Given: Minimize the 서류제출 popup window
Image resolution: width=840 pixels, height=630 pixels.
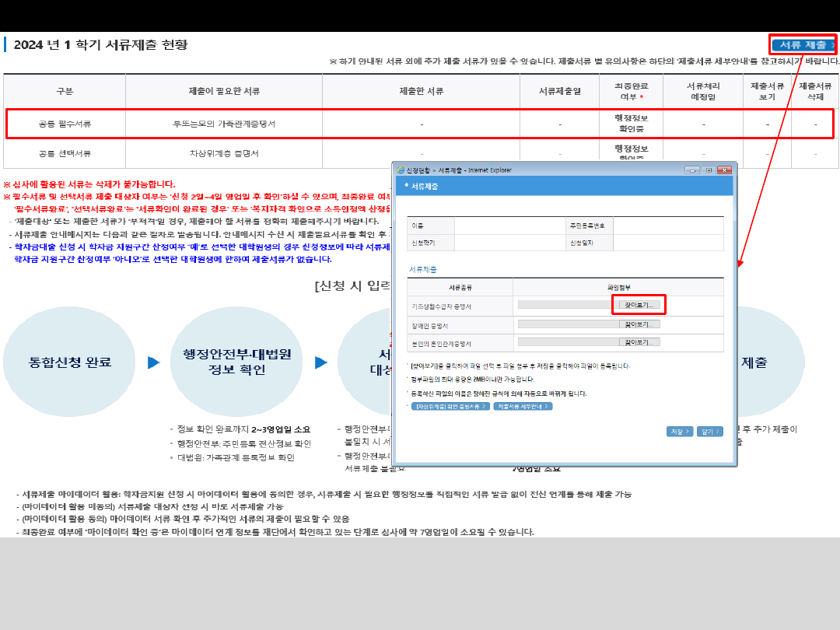Looking at the screenshot, I should (x=691, y=170).
